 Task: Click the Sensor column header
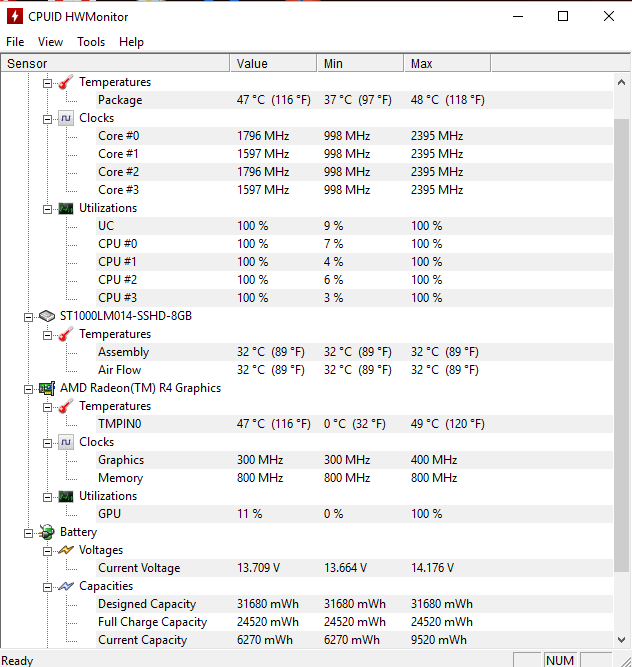pyautogui.click(x=115, y=63)
